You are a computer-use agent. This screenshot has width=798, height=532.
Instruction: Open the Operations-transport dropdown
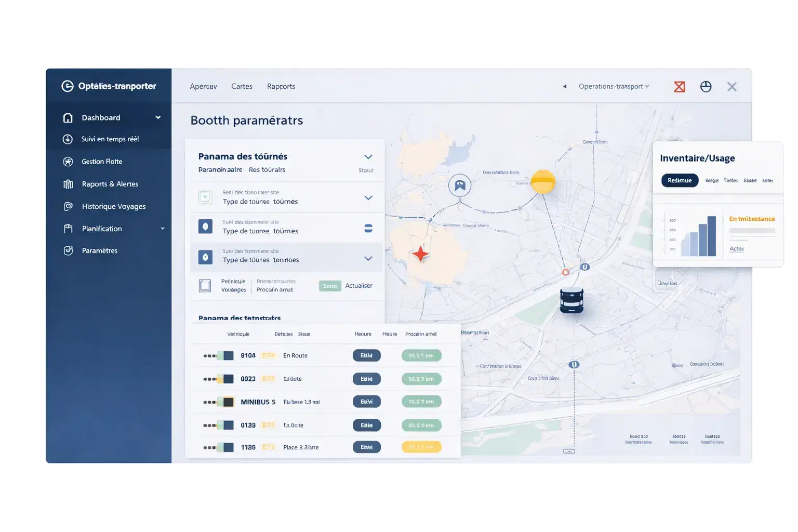[613, 86]
